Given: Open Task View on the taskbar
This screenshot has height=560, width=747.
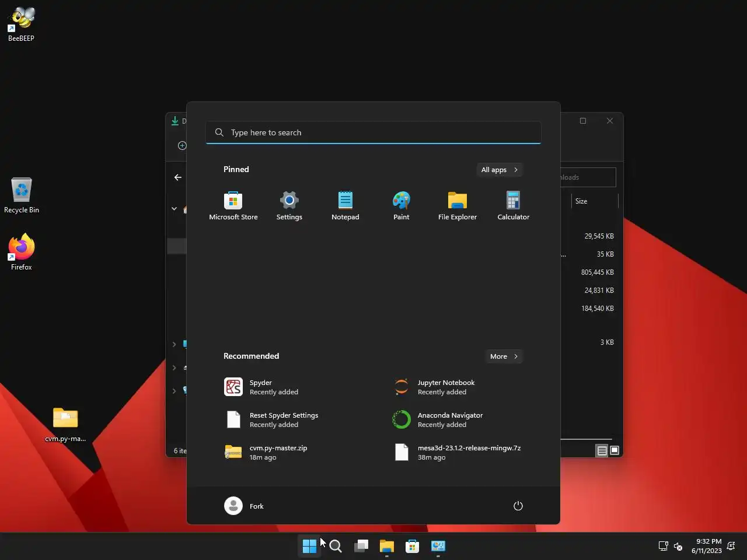Looking at the screenshot, I should click(x=361, y=546).
